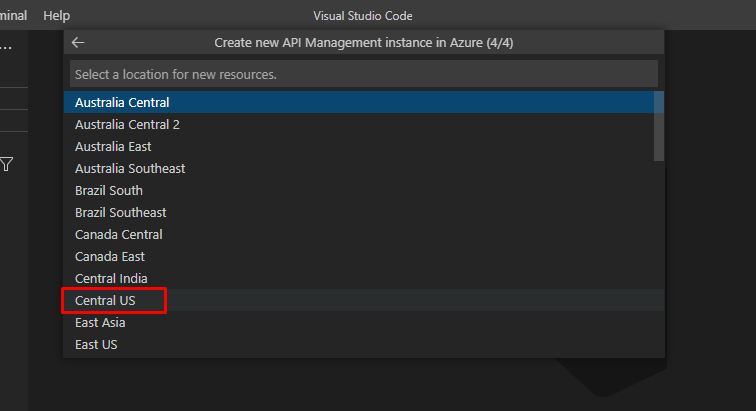The image size is (756, 411).
Task: Select Australia Central location
Action: point(122,102)
